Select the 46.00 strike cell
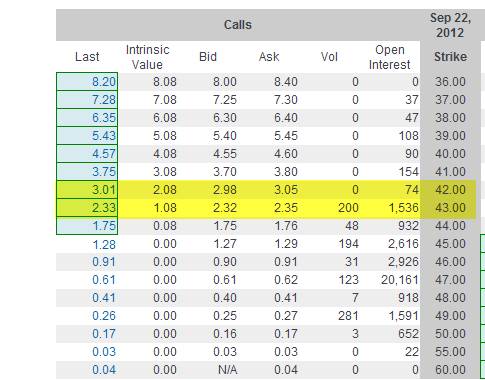This screenshot has height=380, width=485. coord(450,262)
